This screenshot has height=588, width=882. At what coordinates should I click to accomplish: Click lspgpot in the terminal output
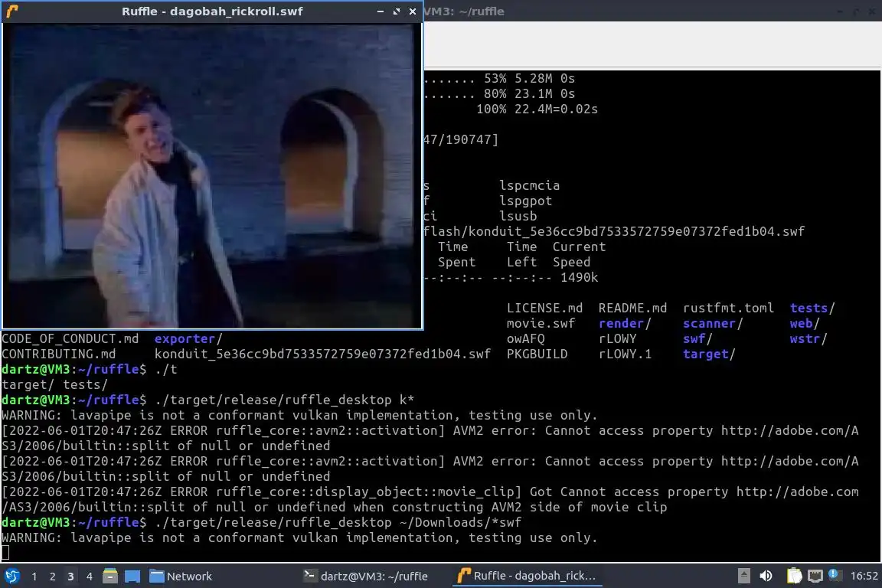coord(525,201)
